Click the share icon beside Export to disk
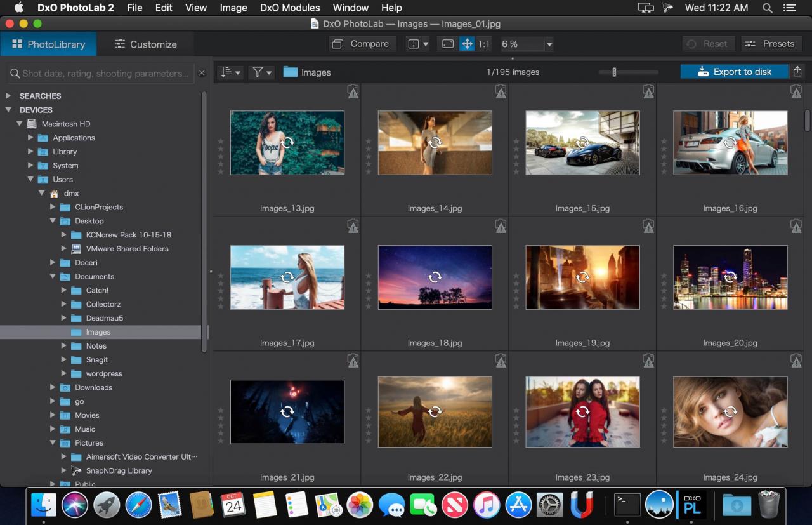Viewport: 812px width, 525px height. click(x=797, y=72)
